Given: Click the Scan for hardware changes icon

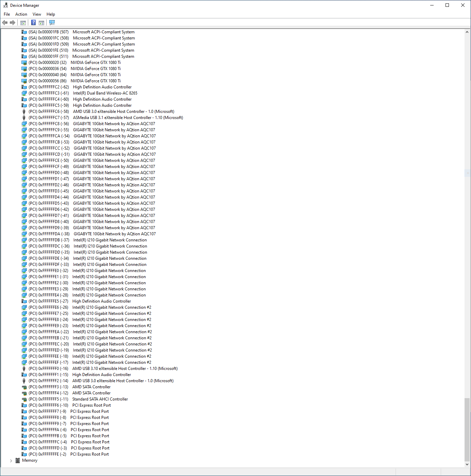Looking at the screenshot, I should 52,23.
